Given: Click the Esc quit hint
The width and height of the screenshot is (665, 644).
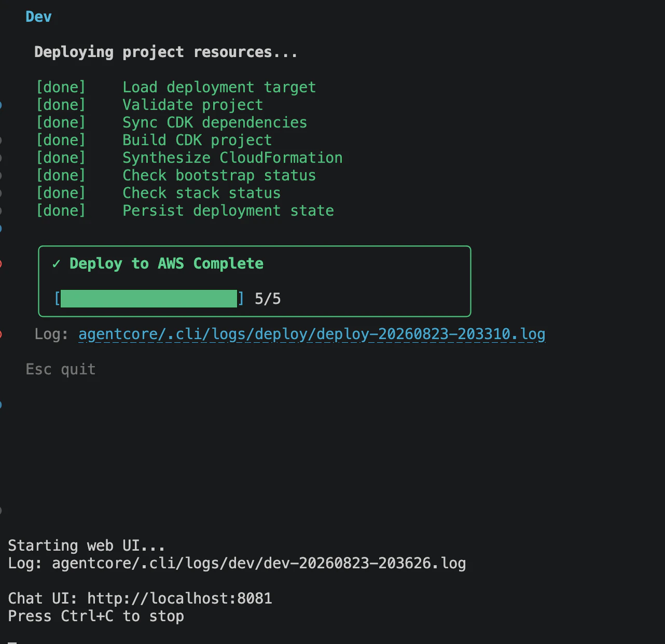Looking at the screenshot, I should 61,369.
